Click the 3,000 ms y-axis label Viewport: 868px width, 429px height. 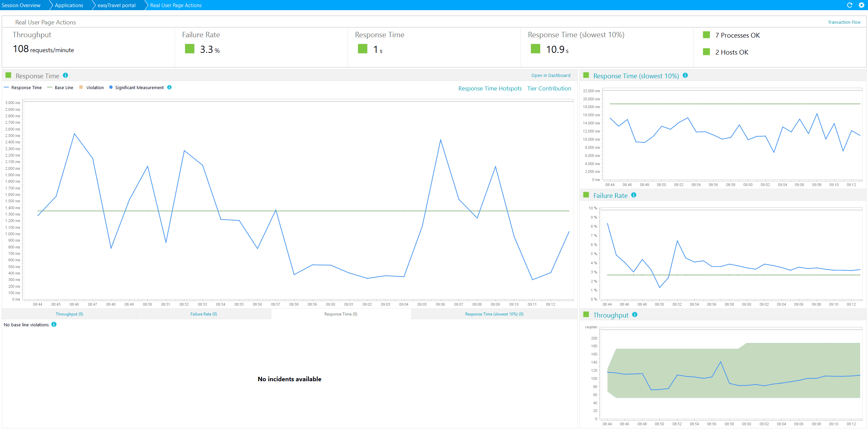pyautogui.click(x=13, y=103)
